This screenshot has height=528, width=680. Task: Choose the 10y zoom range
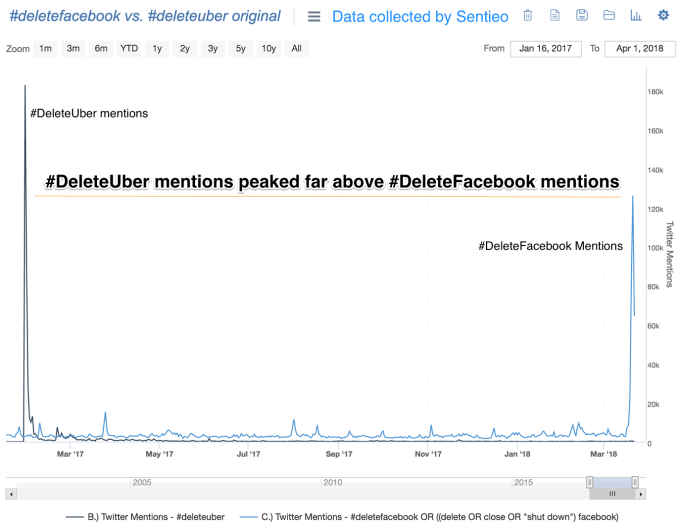coord(269,49)
